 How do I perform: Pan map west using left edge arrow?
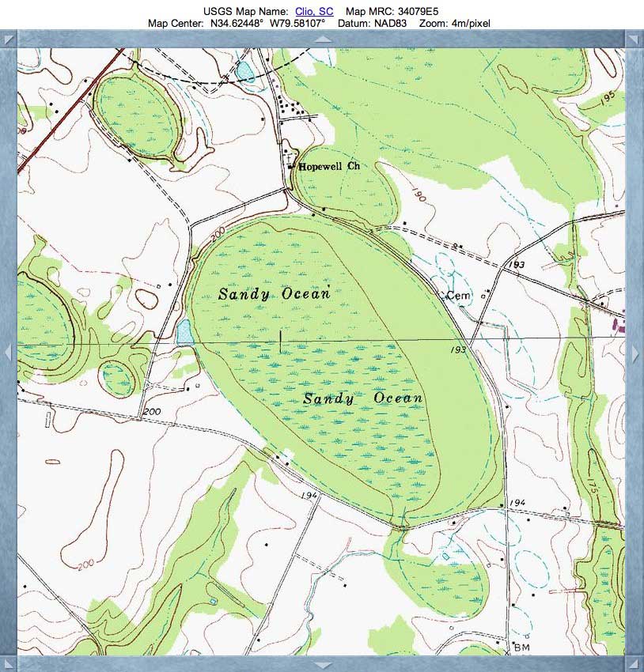8,353
